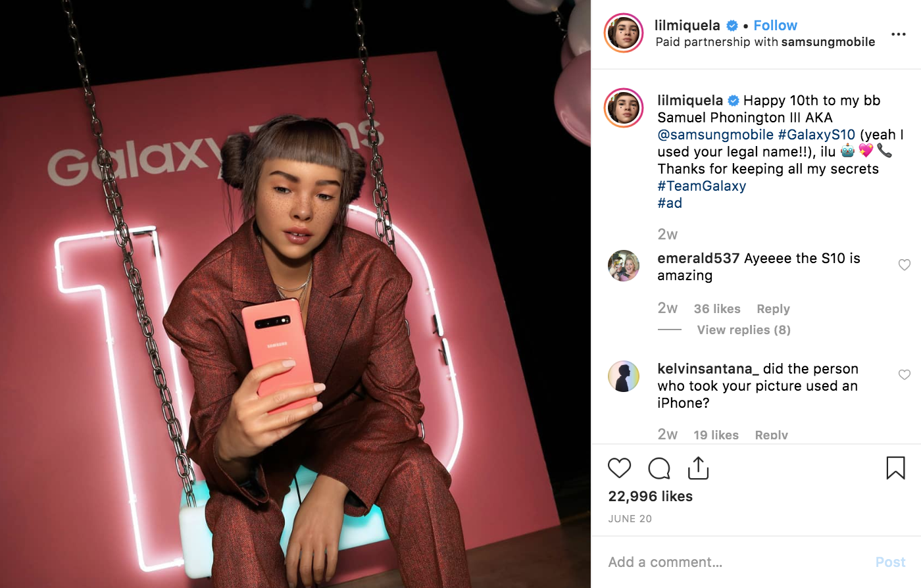Open the @samsungmobile mention
921x588 pixels.
(716, 135)
